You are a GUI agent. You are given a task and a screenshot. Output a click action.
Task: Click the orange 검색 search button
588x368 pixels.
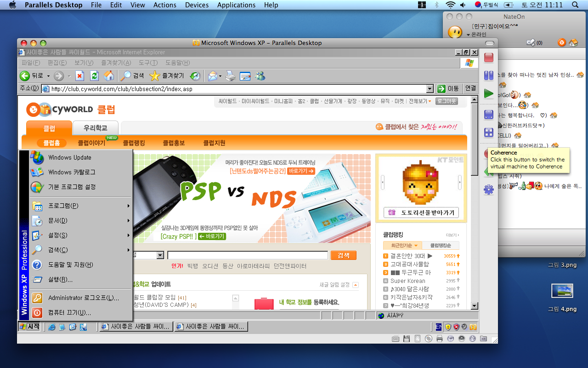[344, 255]
